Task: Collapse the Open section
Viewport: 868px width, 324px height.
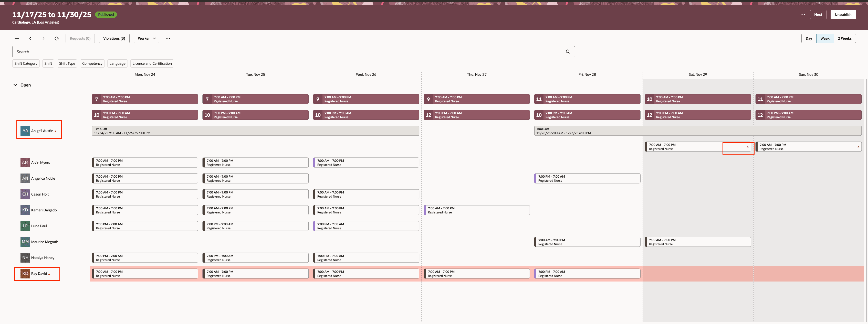Action: tap(15, 85)
